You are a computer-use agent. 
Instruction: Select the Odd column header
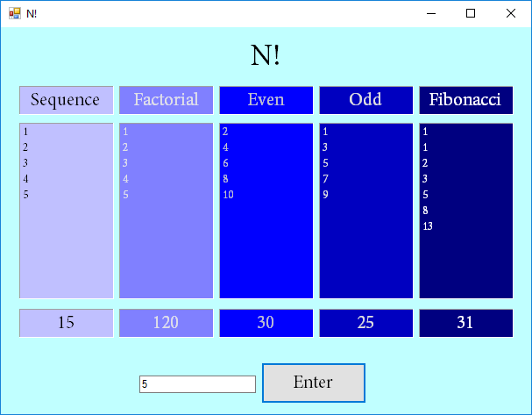[x=365, y=100]
